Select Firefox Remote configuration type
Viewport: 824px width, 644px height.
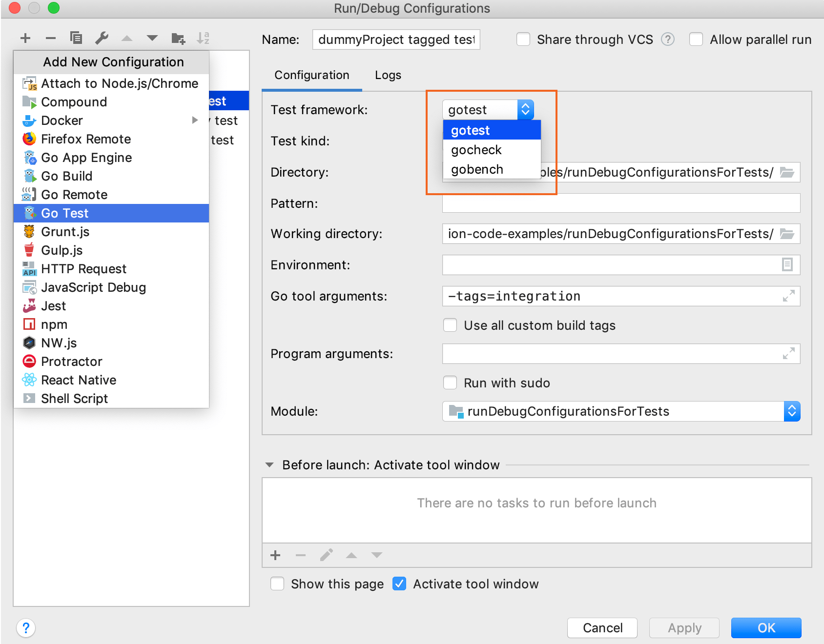point(111,139)
